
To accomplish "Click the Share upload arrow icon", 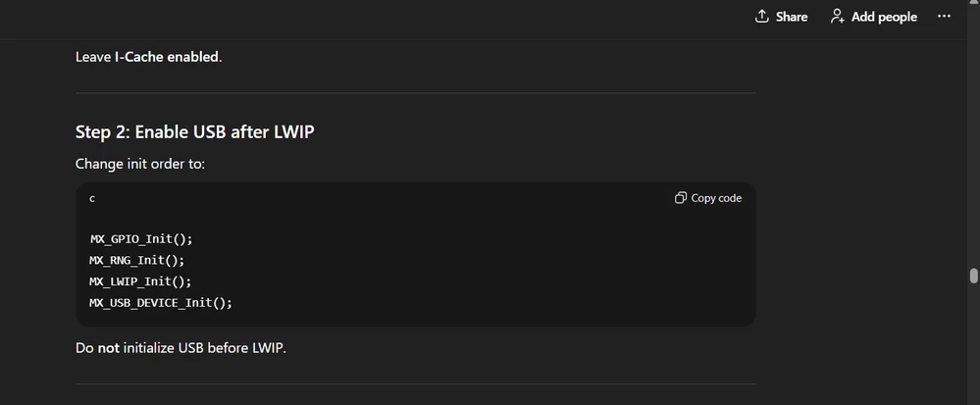I will click(761, 17).
